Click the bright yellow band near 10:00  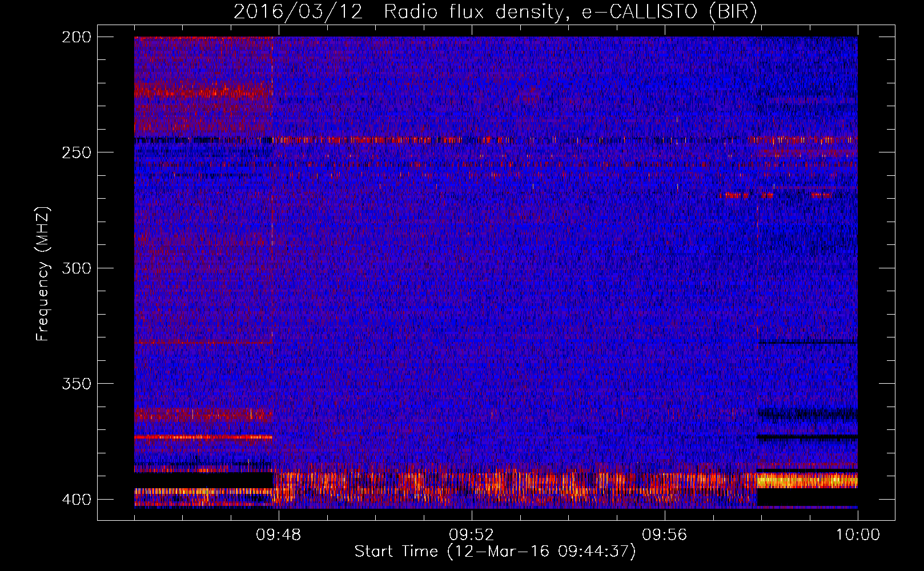click(807, 480)
